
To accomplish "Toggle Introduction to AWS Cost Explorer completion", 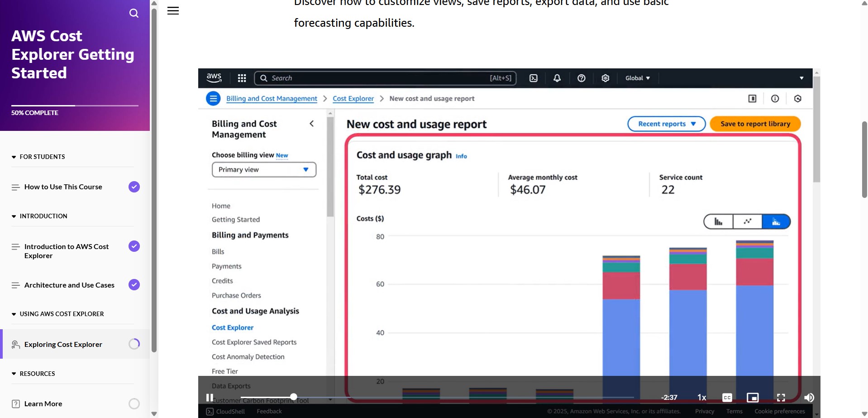I will coord(134,246).
